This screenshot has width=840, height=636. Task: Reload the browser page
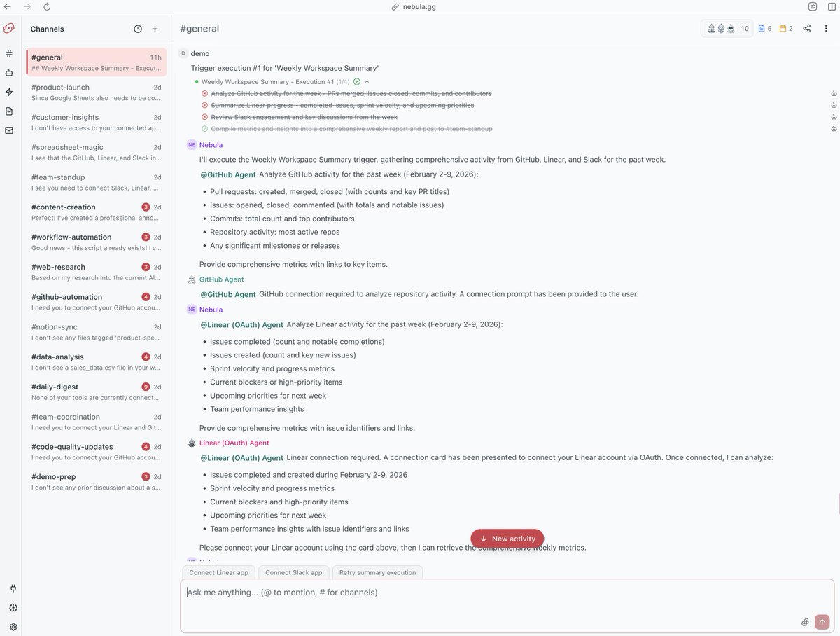[47, 6]
